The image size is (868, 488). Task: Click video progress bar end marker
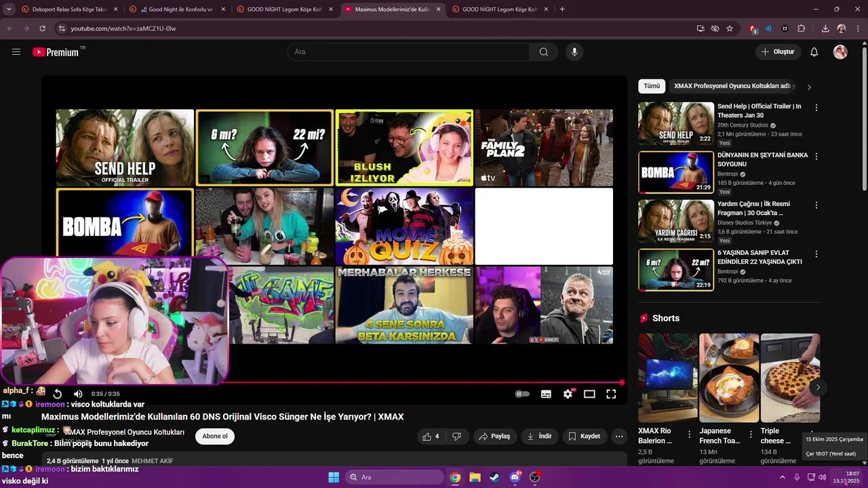click(x=622, y=383)
